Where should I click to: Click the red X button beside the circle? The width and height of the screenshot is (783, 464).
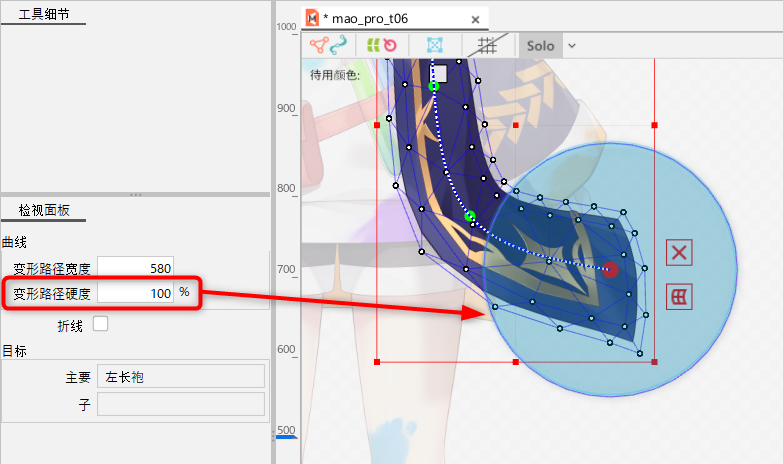click(679, 252)
